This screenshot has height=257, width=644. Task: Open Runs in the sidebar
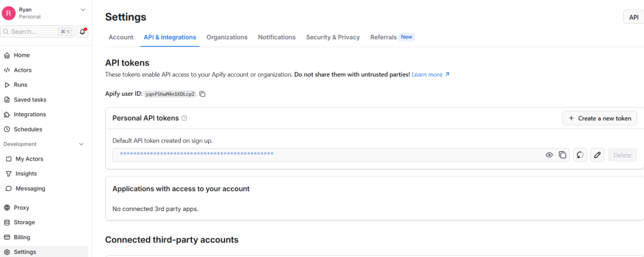[21, 84]
